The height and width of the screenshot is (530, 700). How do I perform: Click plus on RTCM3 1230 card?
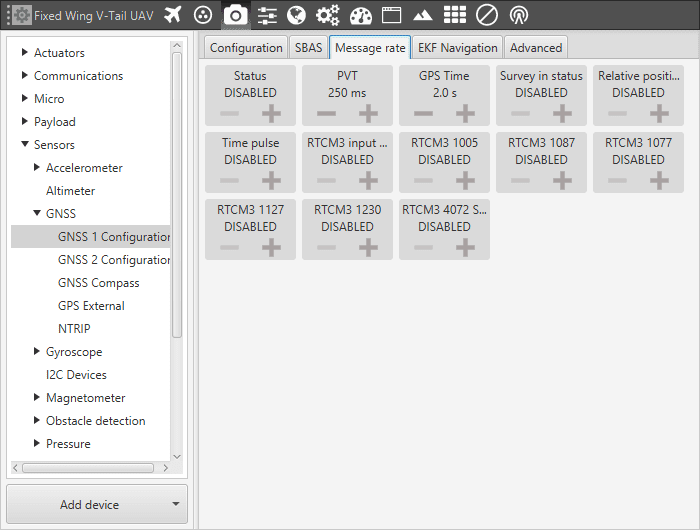click(368, 247)
